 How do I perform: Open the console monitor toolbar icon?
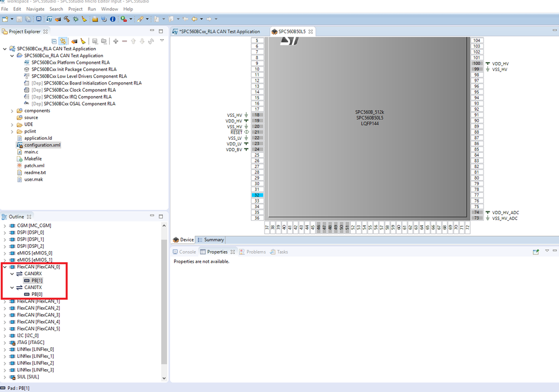[x=39, y=19]
